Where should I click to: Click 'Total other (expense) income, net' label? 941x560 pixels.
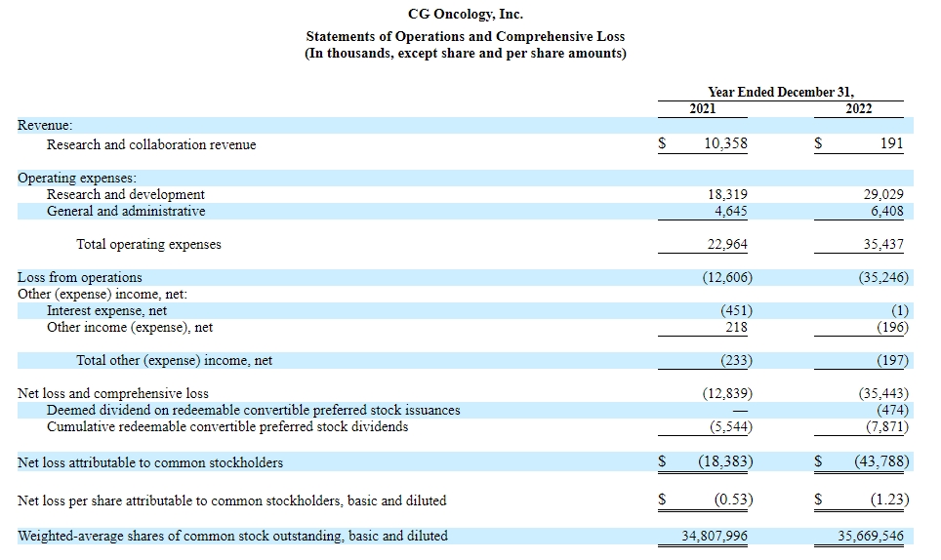pos(174,360)
